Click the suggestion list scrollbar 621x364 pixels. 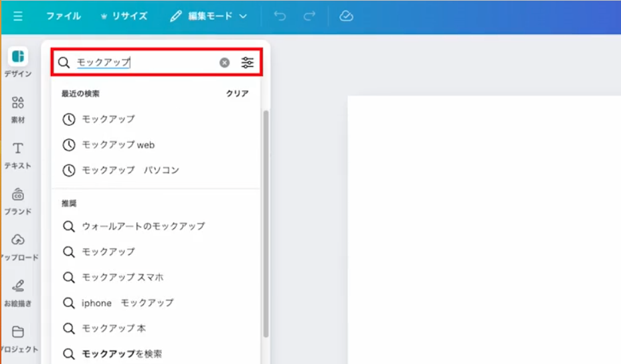[x=266, y=223]
